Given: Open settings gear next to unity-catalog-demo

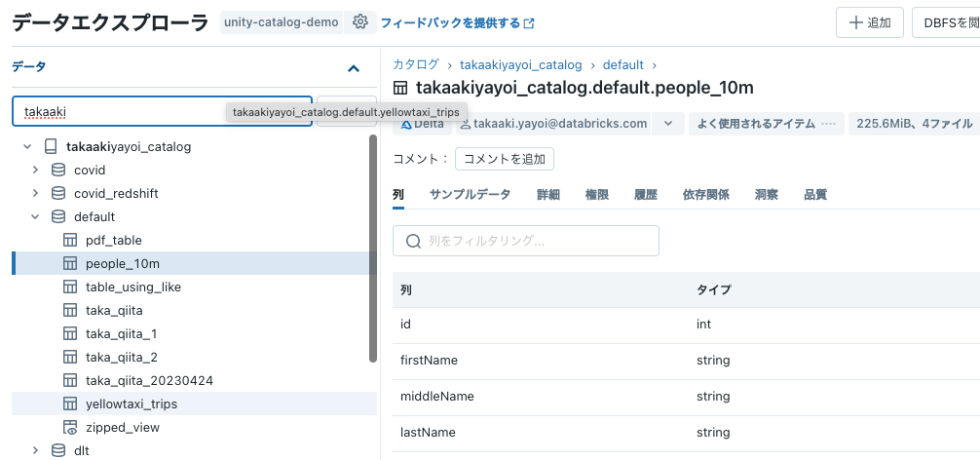Looking at the screenshot, I should click(360, 22).
